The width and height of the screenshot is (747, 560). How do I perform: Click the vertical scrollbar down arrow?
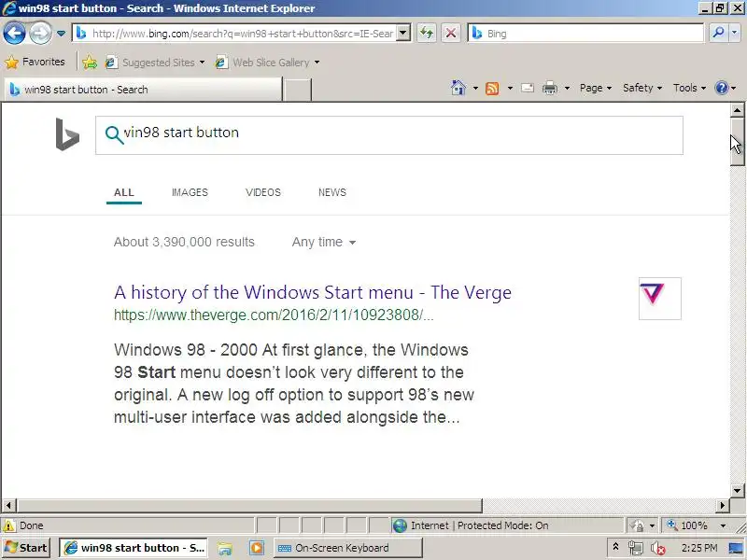737,491
